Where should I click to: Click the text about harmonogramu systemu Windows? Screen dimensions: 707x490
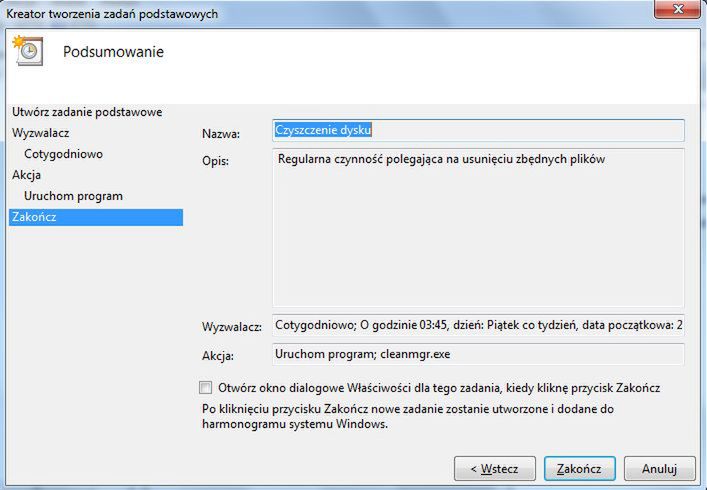408,417
